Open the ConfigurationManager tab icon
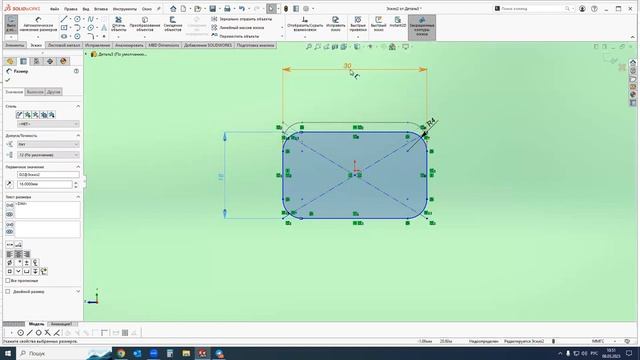 click(x=36, y=61)
